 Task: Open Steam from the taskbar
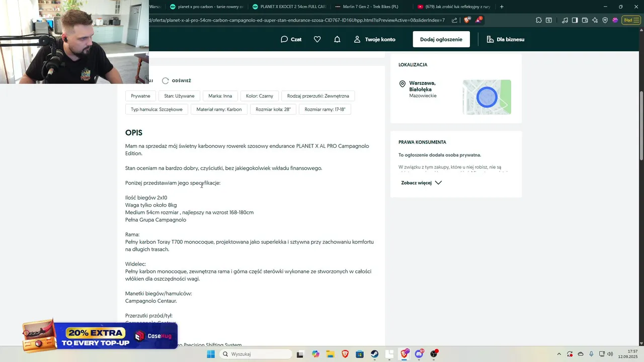click(x=375, y=354)
